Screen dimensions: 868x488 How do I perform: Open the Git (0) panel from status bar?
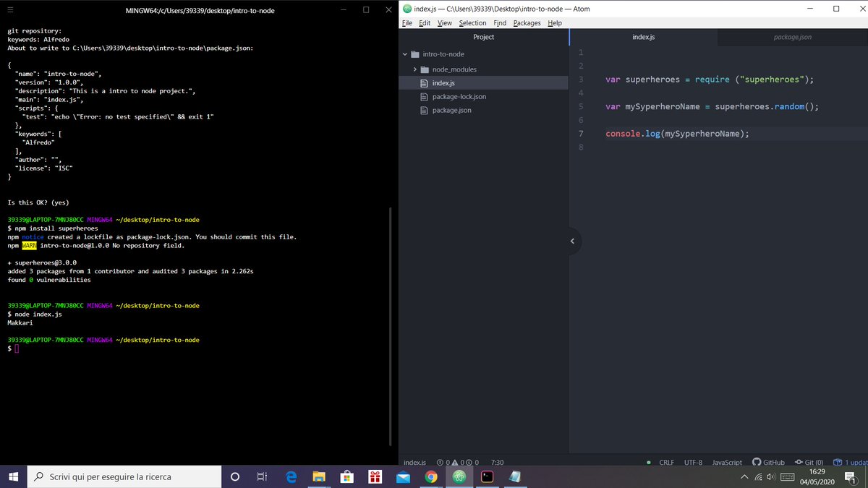pyautogui.click(x=809, y=462)
